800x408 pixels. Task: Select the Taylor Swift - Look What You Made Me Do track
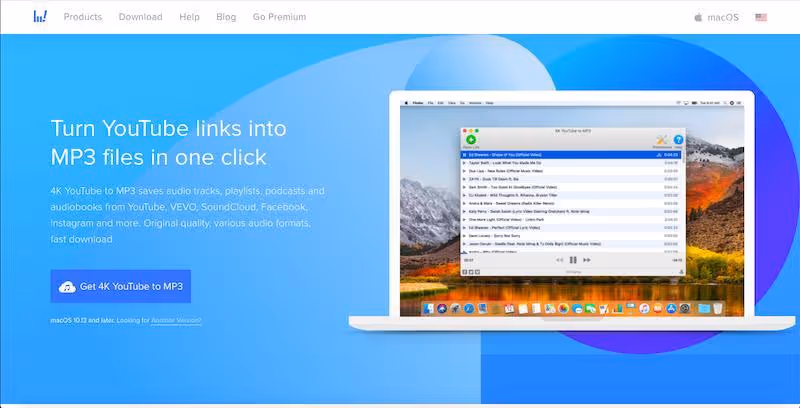(571, 163)
